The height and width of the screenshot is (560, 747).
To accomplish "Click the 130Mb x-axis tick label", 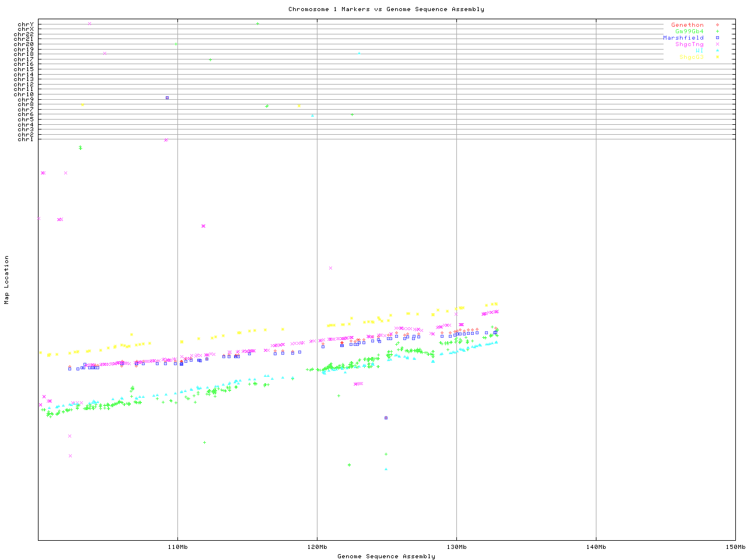I will click(456, 547).
